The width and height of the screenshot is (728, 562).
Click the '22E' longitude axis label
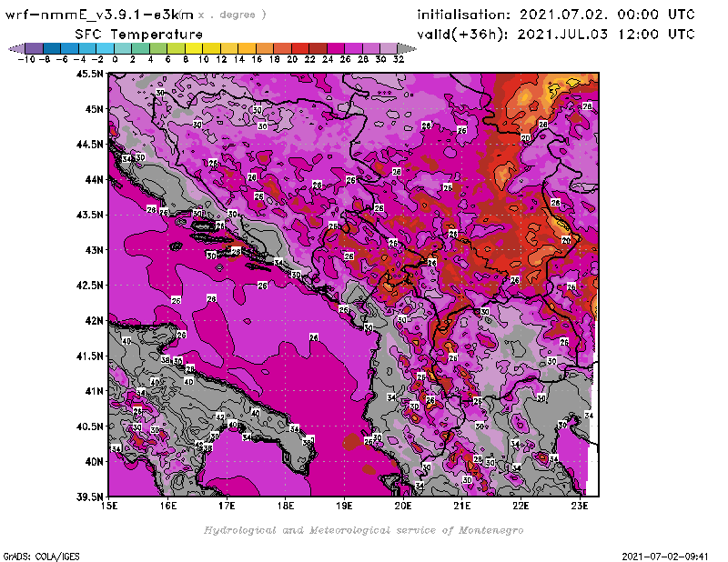pyautogui.click(x=521, y=506)
